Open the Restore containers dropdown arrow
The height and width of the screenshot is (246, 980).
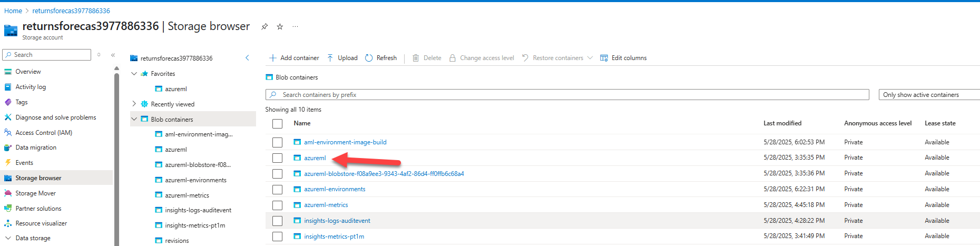coord(590,58)
